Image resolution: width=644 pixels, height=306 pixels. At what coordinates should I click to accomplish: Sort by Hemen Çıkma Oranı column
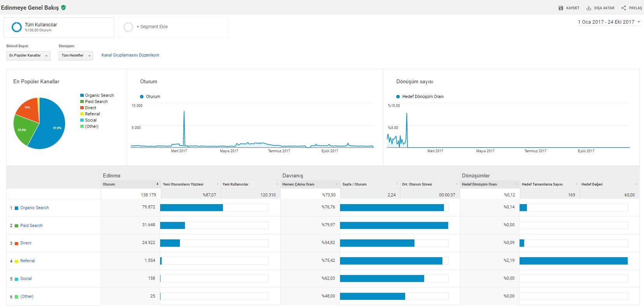(x=298, y=184)
